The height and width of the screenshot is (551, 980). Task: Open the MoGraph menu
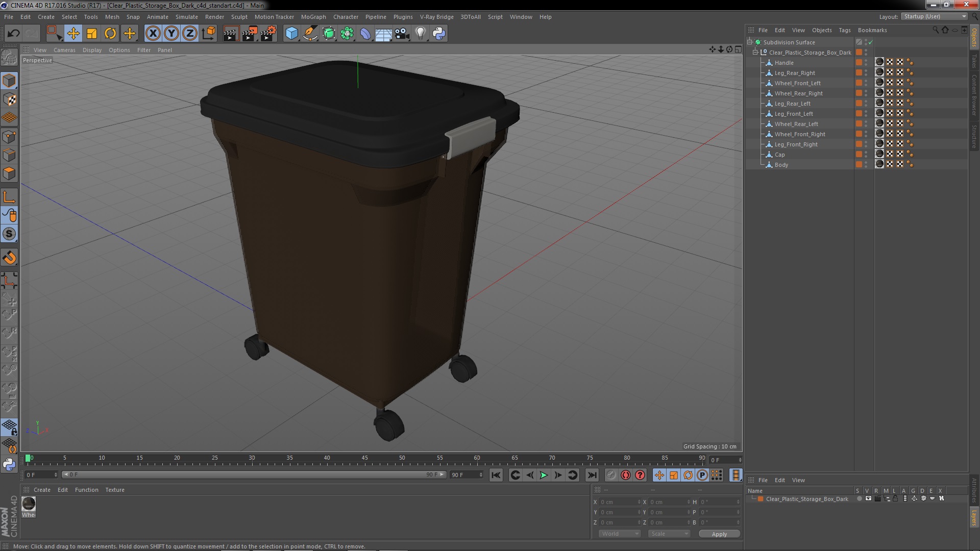[x=313, y=17]
